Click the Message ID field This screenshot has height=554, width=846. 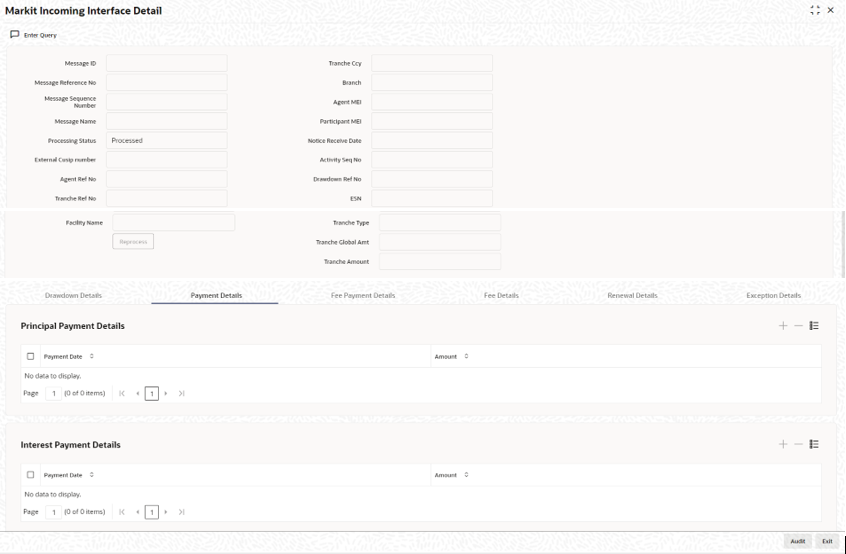coord(167,63)
